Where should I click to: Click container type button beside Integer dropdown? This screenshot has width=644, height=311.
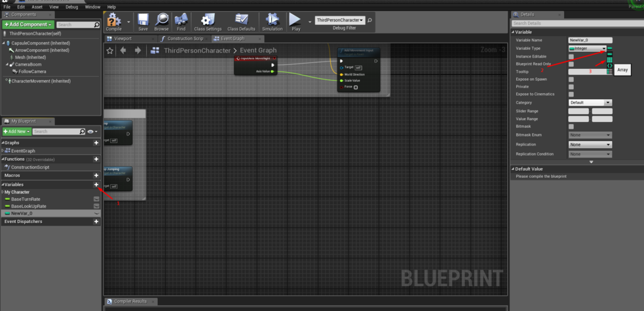(609, 49)
